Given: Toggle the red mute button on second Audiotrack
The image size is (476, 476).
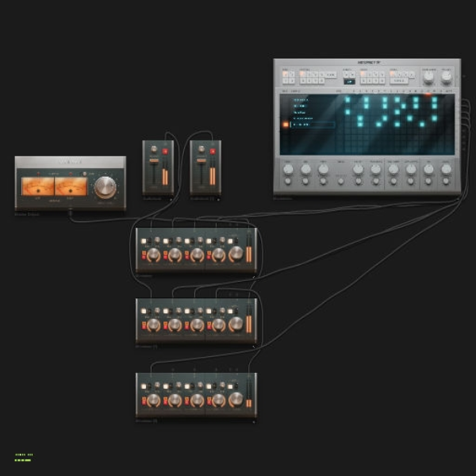Looking at the screenshot, I should point(213,152).
